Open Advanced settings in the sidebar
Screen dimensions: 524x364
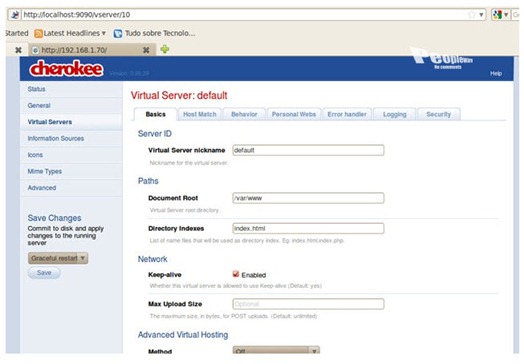coord(42,188)
